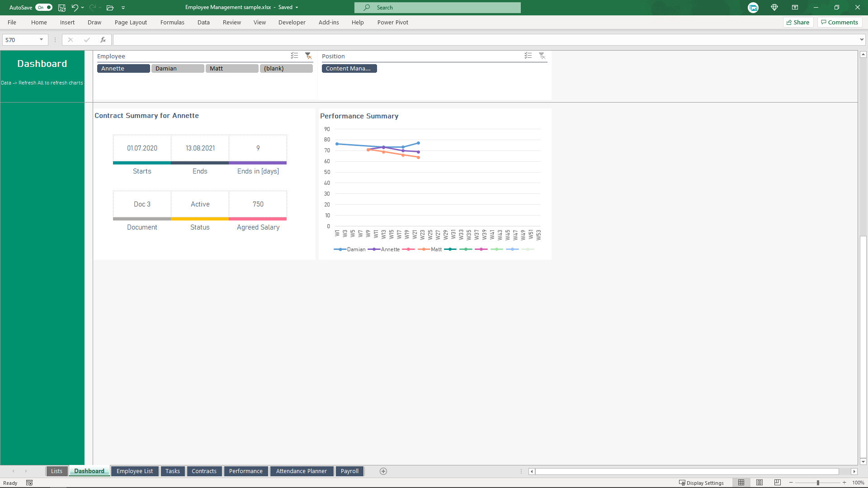Click the zoom out minus button
The width and height of the screenshot is (868, 488).
pos(791,483)
